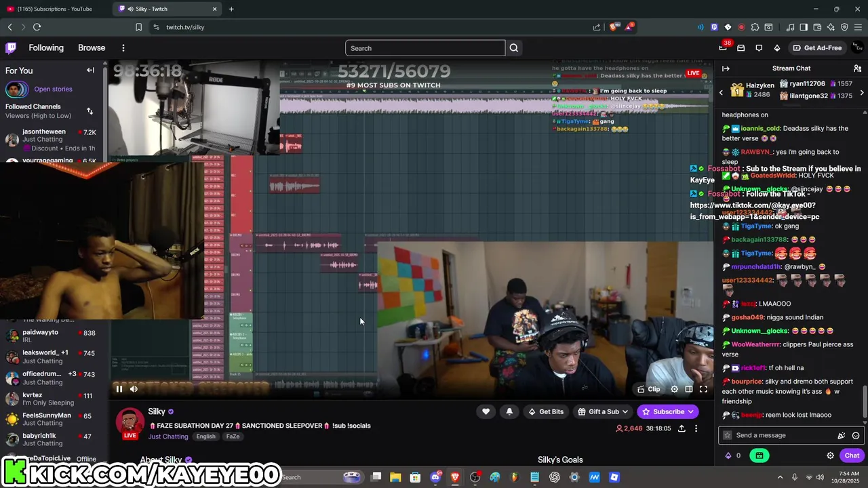Screen dimensions: 868x488
Task: Open the emote picker in chat
Action: [856, 436]
